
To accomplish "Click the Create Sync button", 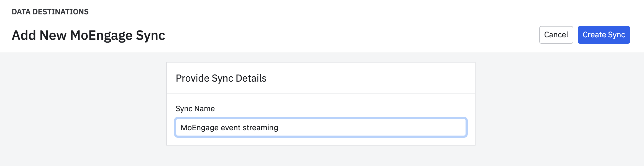I will [x=604, y=35].
